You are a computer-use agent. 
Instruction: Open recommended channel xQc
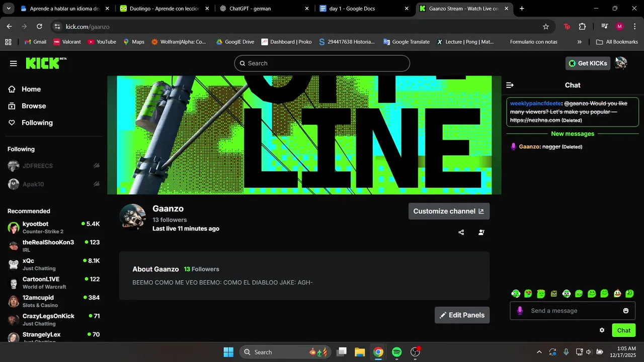pyautogui.click(x=53, y=264)
